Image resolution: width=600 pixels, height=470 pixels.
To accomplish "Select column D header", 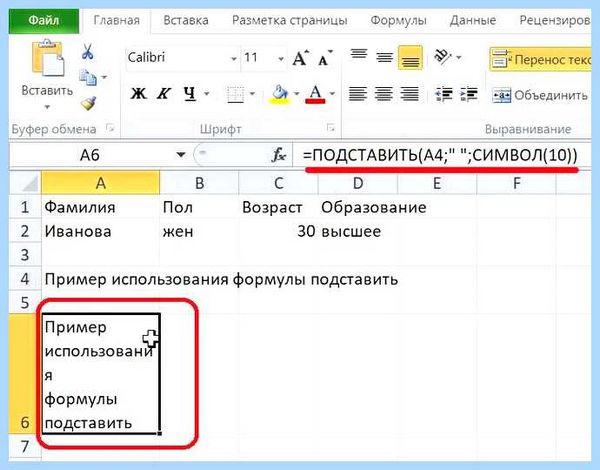I will click(358, 183).
